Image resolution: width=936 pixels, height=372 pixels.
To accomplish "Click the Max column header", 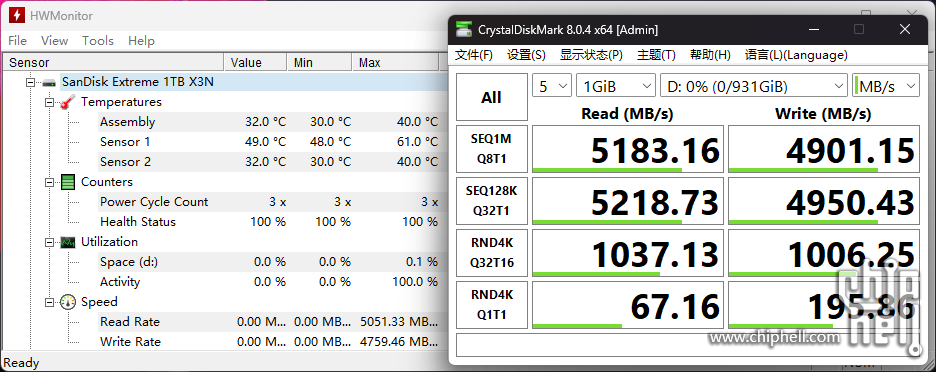I will tap(395, 63).
